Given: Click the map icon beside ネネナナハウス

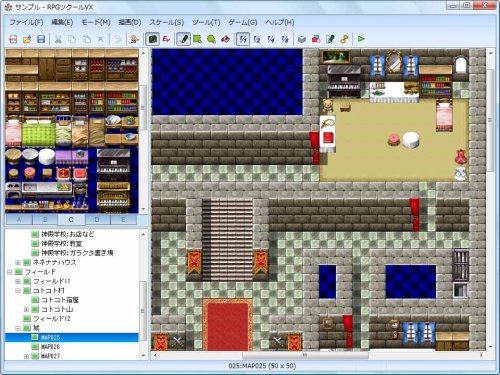Looking at the screenshot, I should pos(27,263).
